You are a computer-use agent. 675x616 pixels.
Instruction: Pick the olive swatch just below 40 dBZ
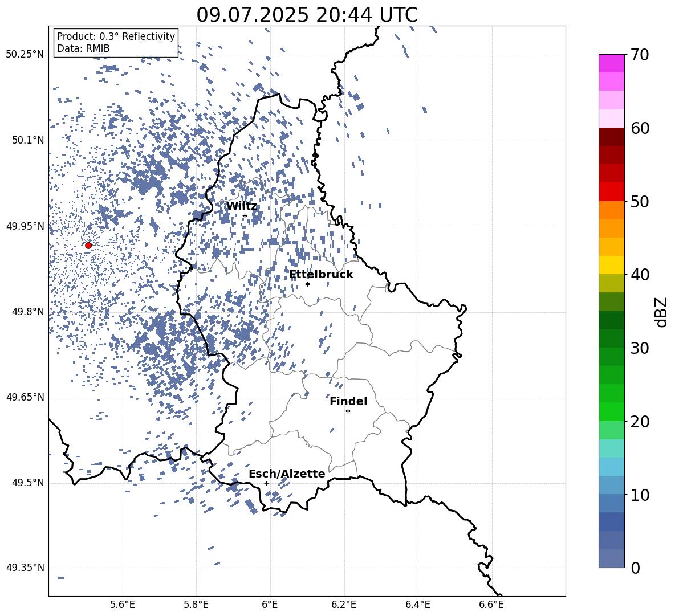pyautogui.click(x=612, y=284)
